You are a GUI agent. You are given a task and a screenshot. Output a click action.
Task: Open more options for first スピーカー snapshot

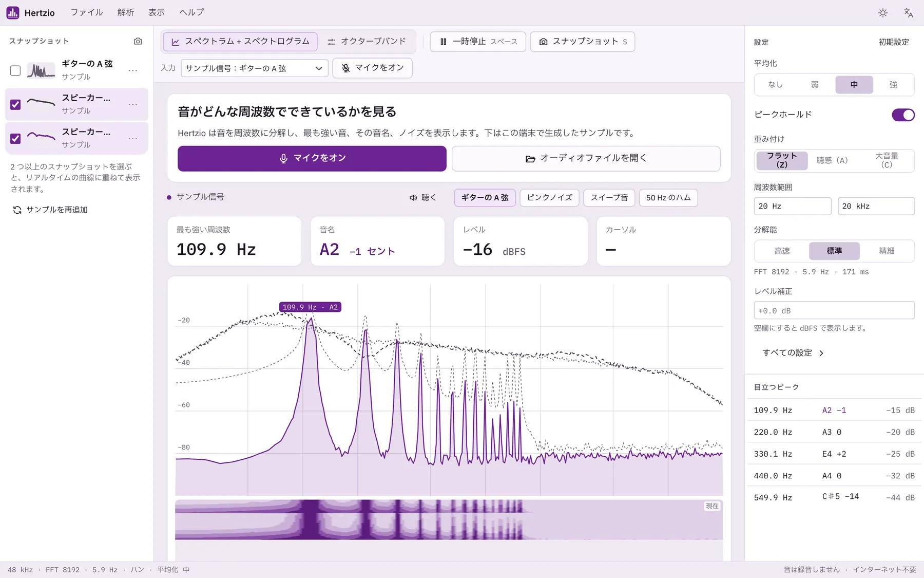click(133, 104)
